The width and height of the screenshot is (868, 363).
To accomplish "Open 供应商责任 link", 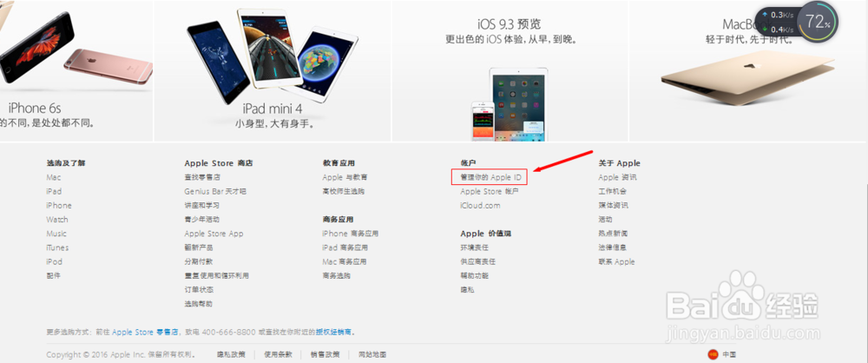I will (477, 261).
